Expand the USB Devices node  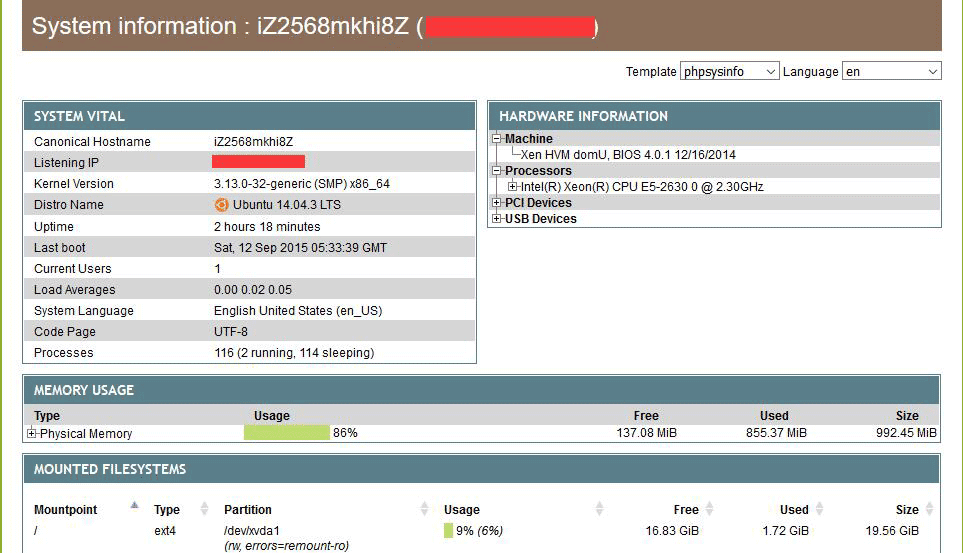(x=496, y=219)
